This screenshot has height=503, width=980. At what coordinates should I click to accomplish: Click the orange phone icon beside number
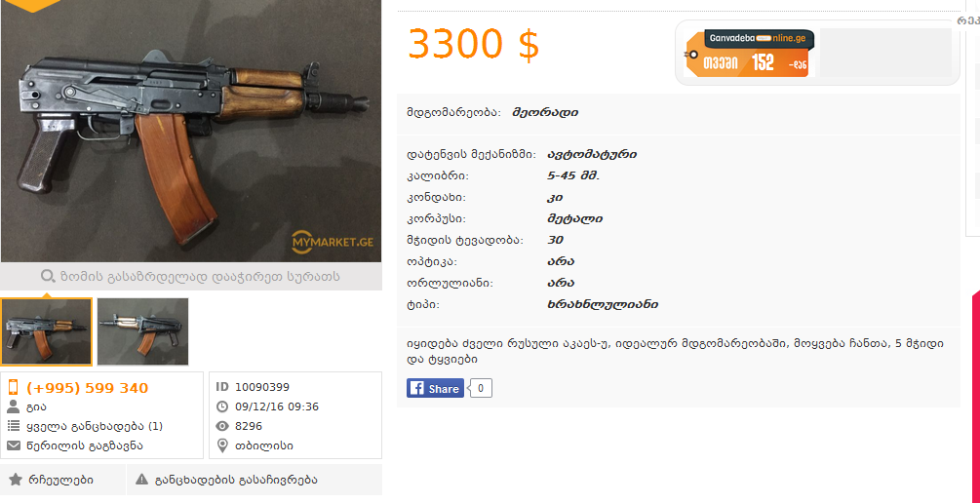[x=13, y=387]
